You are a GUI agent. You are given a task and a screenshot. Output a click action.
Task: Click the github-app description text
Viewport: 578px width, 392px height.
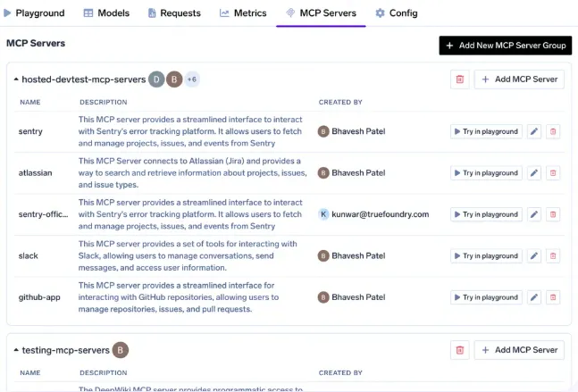coord(179,297)
